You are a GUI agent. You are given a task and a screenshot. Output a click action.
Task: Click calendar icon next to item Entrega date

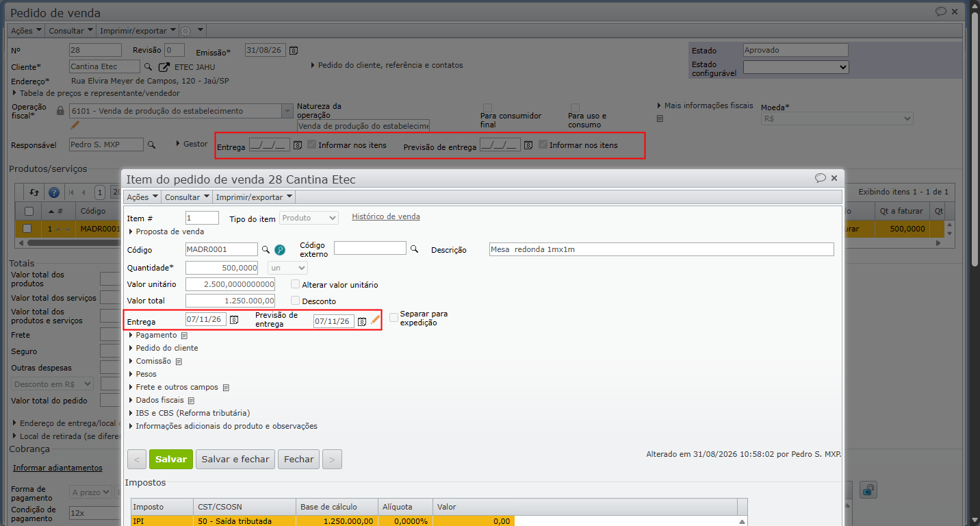click(x=234, y=320)
